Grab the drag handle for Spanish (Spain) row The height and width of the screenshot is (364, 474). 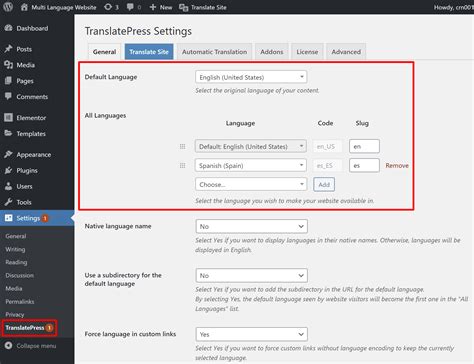tap(182, 165)
